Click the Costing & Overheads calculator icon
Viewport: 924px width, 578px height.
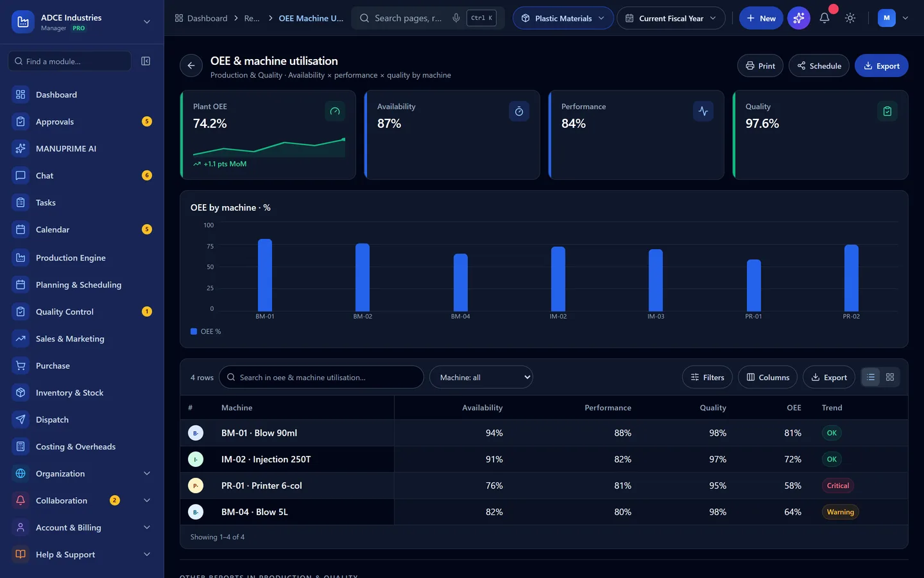point(21,446)
